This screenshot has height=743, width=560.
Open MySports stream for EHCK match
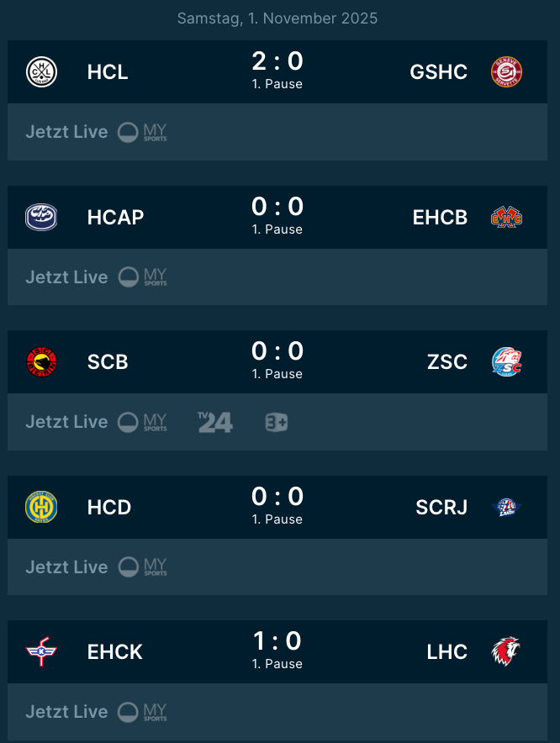click(x=142, y=712)
